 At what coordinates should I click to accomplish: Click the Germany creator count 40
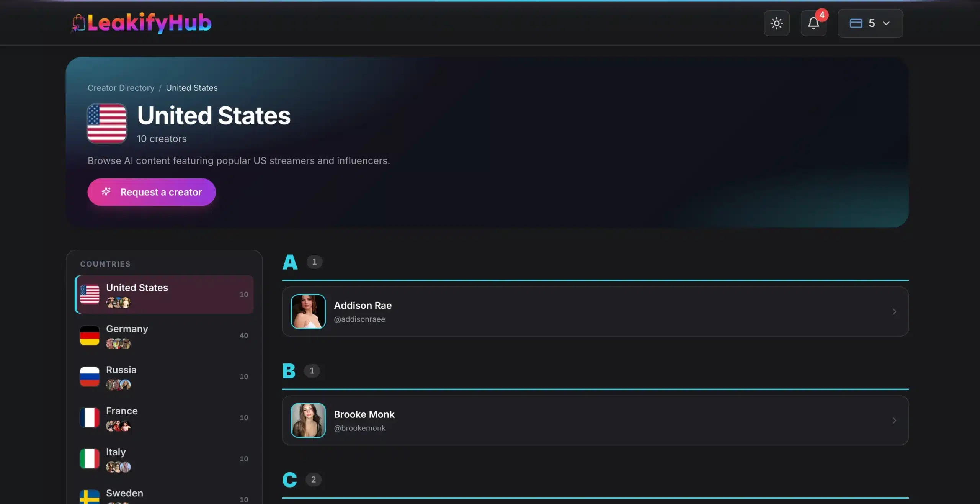[x=244, y=335]
